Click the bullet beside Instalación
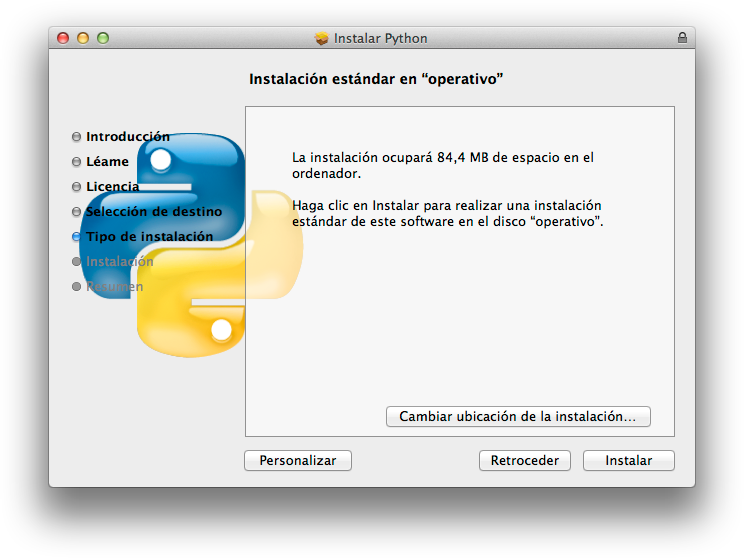 pyautogui.click(x=76, y=261)
